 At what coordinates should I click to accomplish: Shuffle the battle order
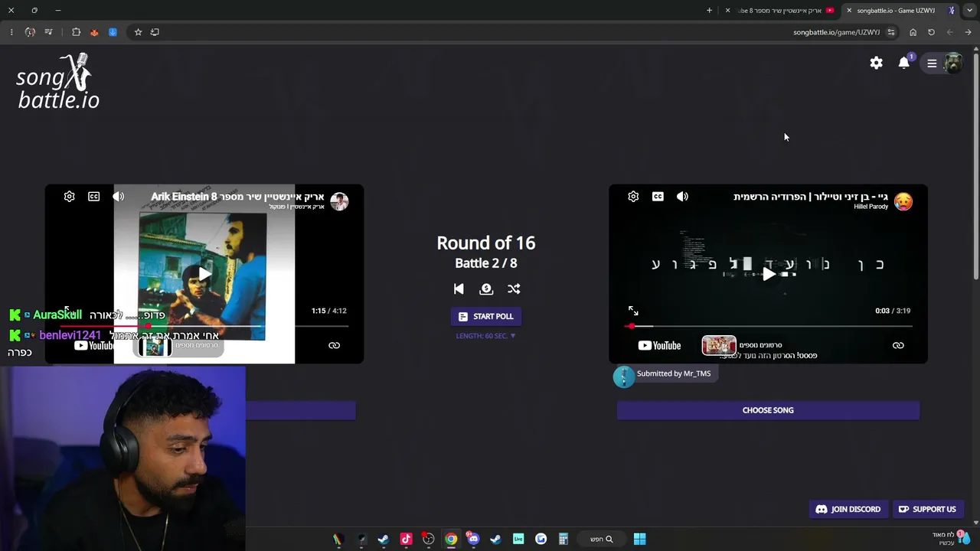[514, 289]
